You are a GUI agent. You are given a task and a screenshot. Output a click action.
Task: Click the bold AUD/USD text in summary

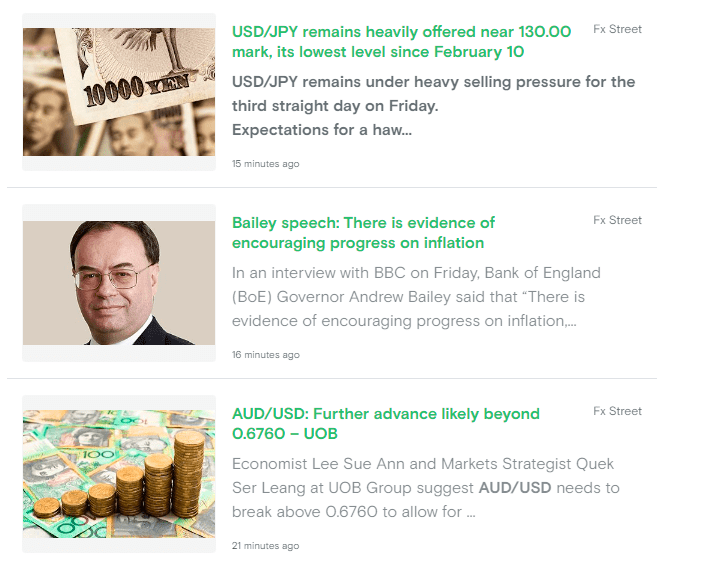point(515,488)
